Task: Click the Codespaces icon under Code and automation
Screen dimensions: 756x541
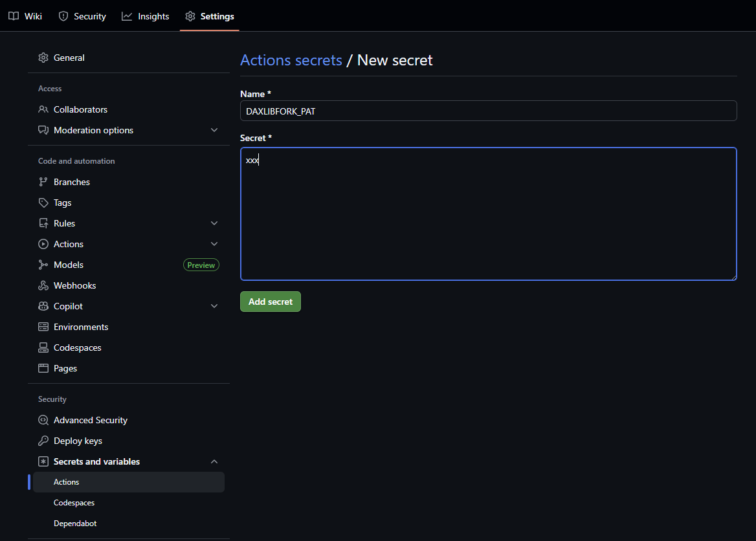Action: coord(43,348)
